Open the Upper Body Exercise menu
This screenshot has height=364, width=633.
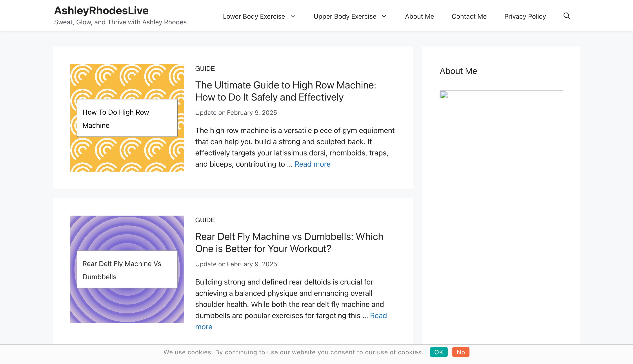tap(345, 16)
